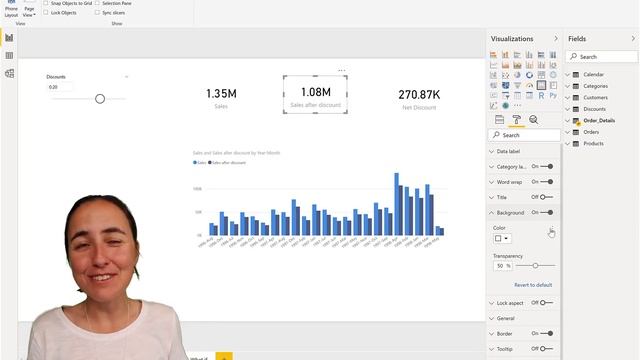Choose the Map globe visual

click(553, 75)
